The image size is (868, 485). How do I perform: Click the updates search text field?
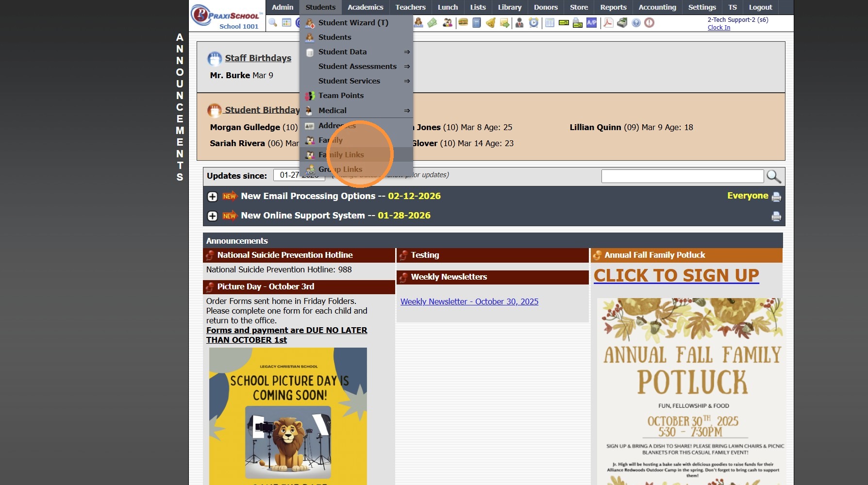pyautogui.click(x=682, y=176)
